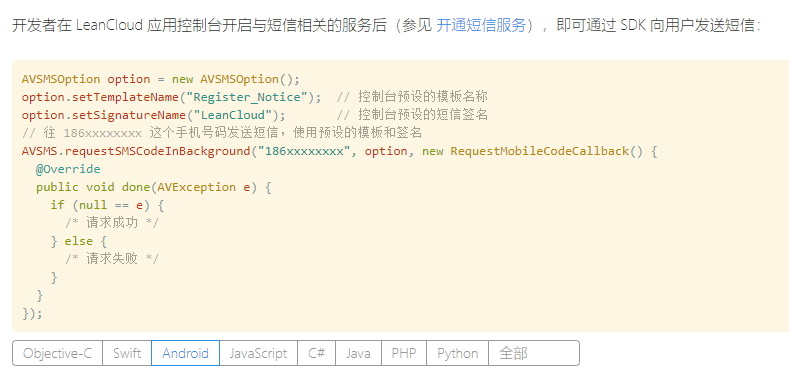Click the "Register_Notice" string in code
Image resolution: width=789 pixels, height=380 pixels.
tap(247, 97)
